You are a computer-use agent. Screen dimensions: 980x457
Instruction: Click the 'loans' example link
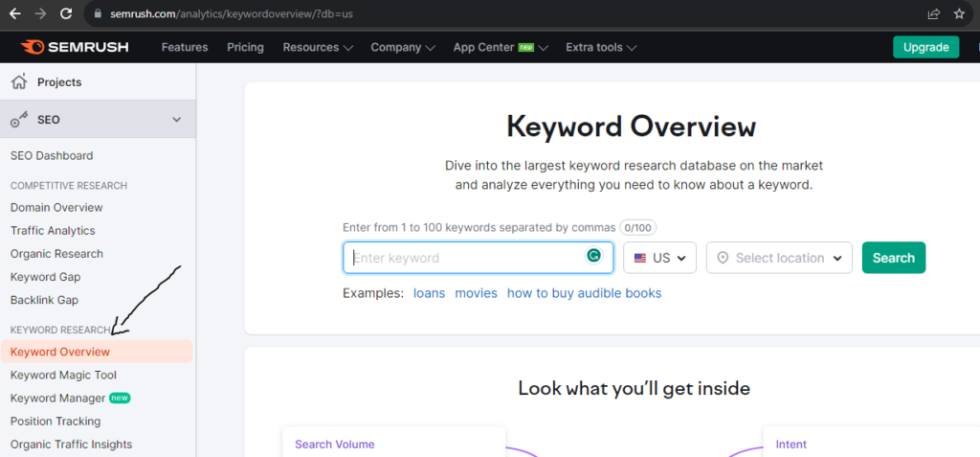tap(430, 293)
